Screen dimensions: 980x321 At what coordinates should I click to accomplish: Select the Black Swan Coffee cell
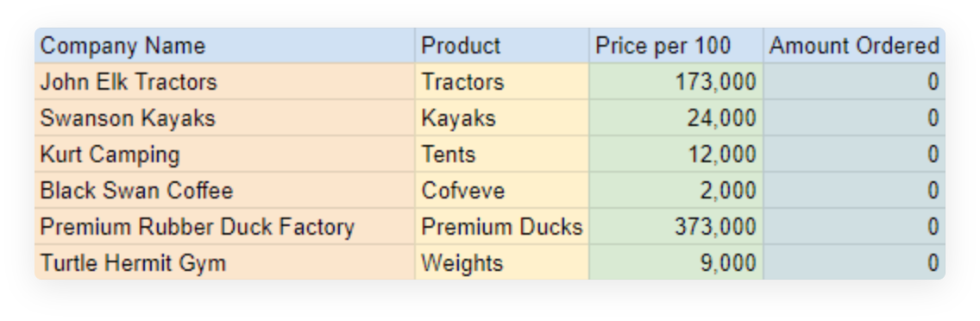coord(225,191)
